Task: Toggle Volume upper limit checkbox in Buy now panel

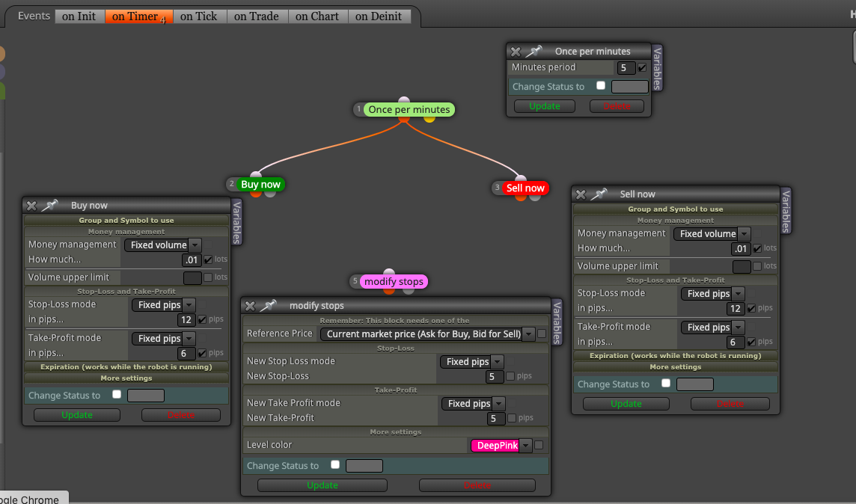Action: [x=208, y=277]
